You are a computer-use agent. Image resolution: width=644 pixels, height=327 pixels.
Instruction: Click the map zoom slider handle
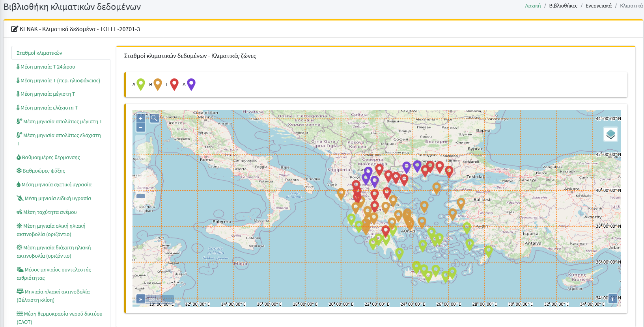pos(141,196)
